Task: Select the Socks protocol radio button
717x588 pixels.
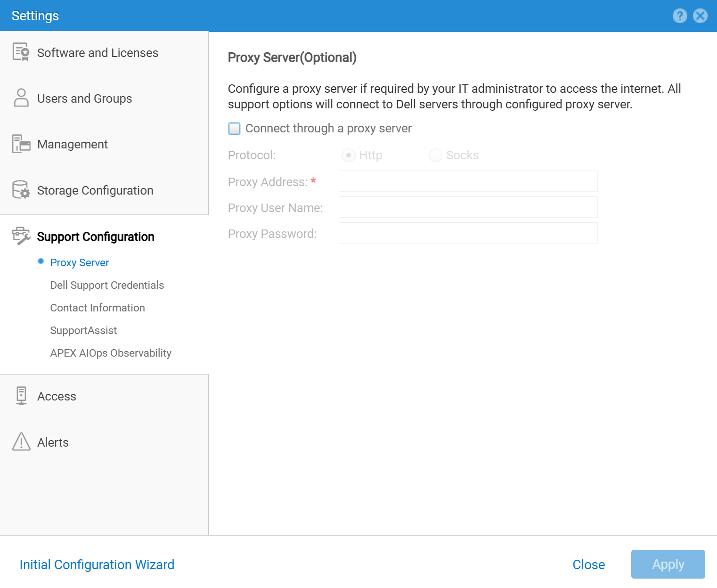Action: click(435, 155)
